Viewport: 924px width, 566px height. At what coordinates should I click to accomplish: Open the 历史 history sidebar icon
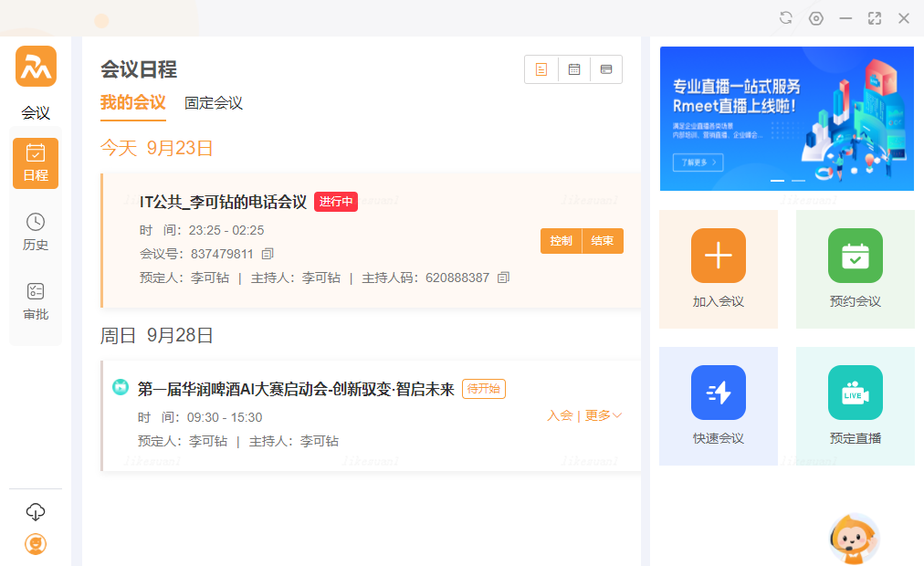[x=36, y=232]
